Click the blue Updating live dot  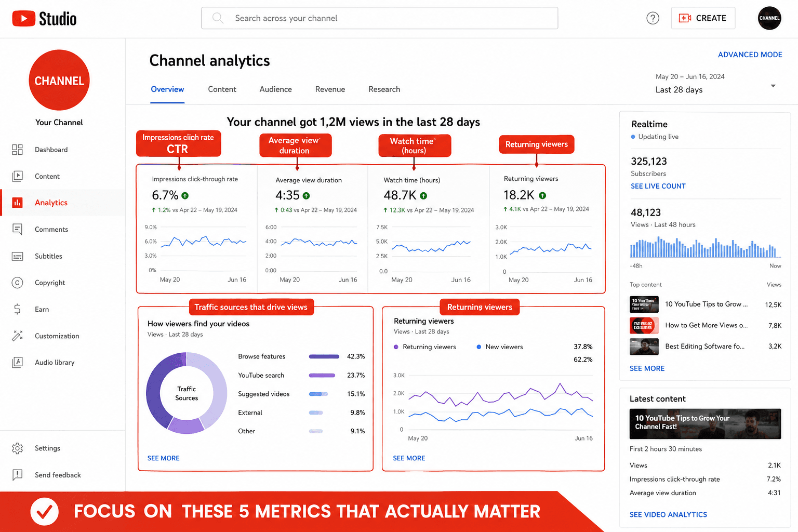[633, 137]
